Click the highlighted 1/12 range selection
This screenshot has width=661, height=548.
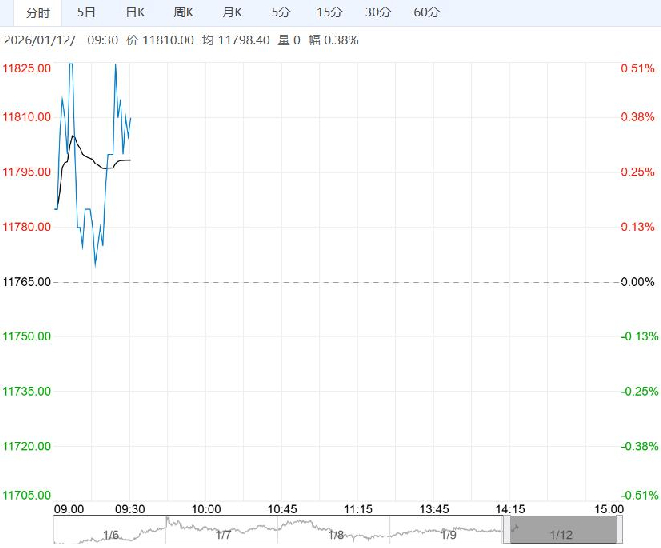pos(560,534)
